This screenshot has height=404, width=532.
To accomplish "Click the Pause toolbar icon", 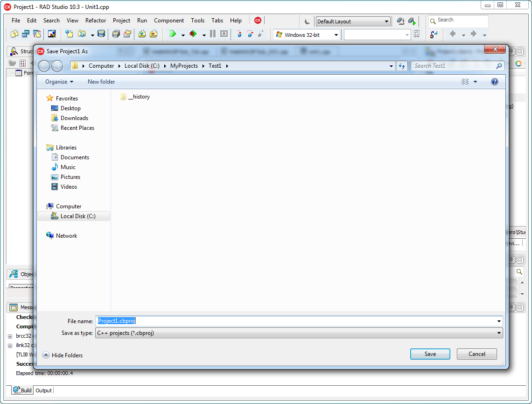I will pyautogui.click(x=213, y=34).
